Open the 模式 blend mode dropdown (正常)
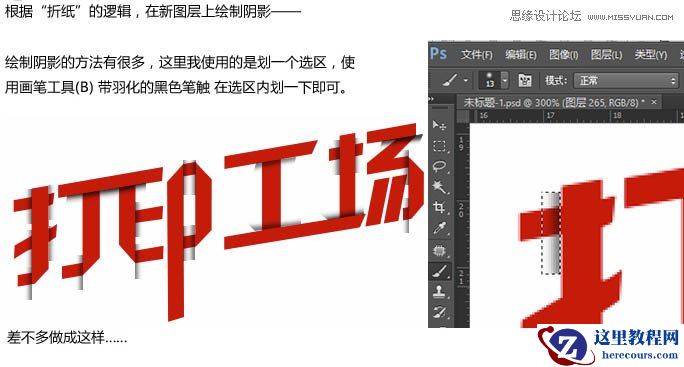Image resolution: width=684 pixels, height=367 pixels. tap(626, 81)
